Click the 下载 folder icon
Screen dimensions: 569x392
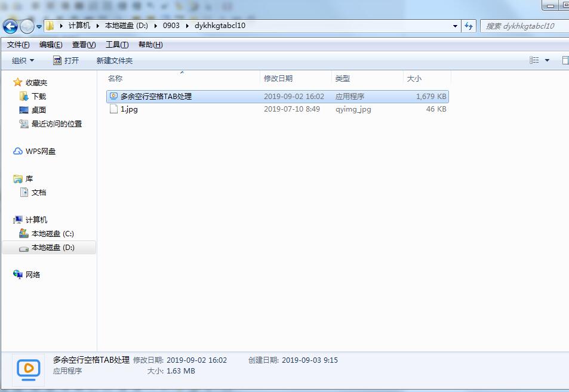[24, 96]
